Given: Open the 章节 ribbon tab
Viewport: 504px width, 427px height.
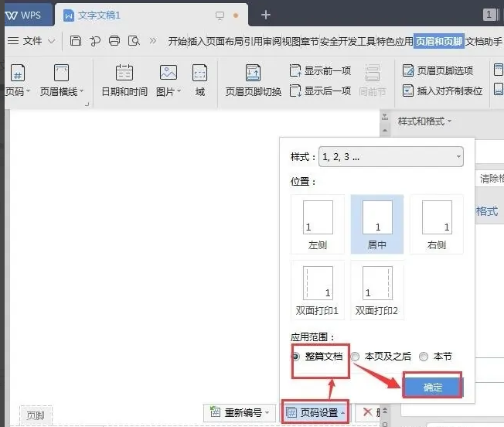Looking at the screenshot, I should (x=310, y=42).
